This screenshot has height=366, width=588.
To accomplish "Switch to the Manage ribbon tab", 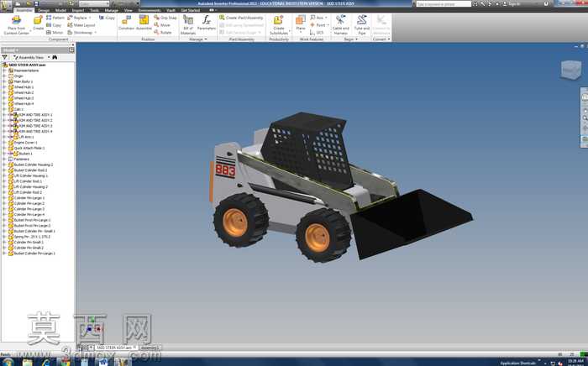I will [112, 10].
